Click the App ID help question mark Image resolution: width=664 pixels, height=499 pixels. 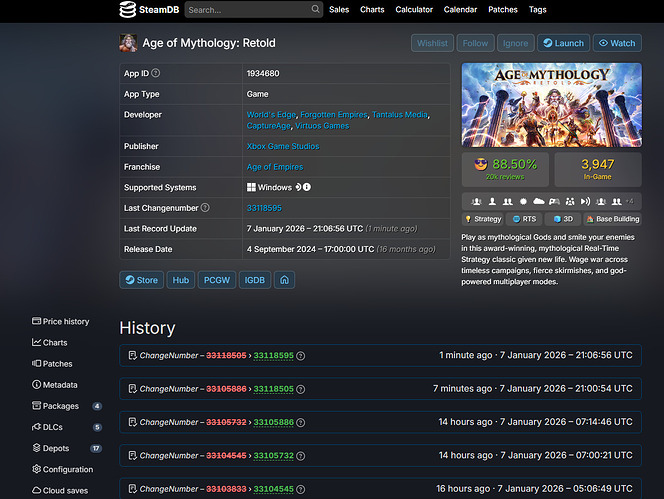pos(156,73)
